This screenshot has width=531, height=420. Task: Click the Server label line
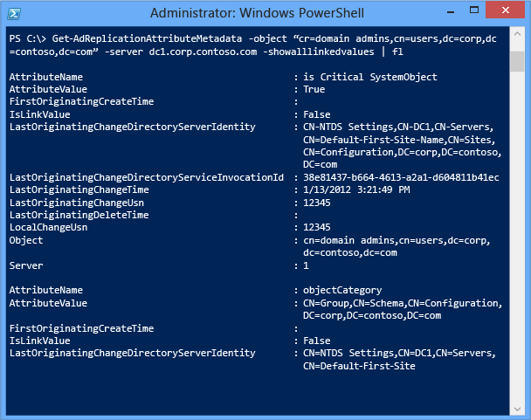[26, 265]
